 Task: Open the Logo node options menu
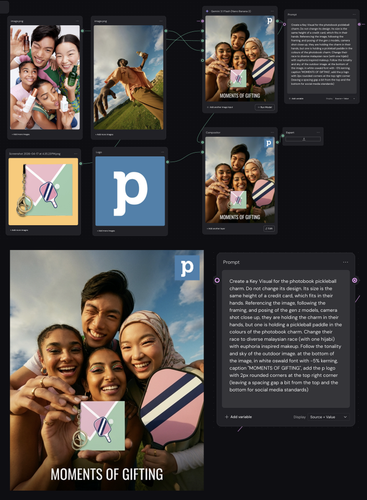[x=162, y=152]
